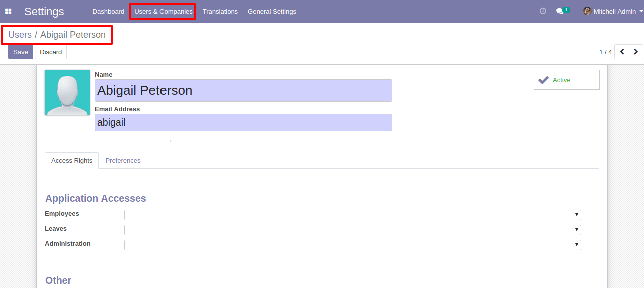Go to previous record arrow

(622, 52)
